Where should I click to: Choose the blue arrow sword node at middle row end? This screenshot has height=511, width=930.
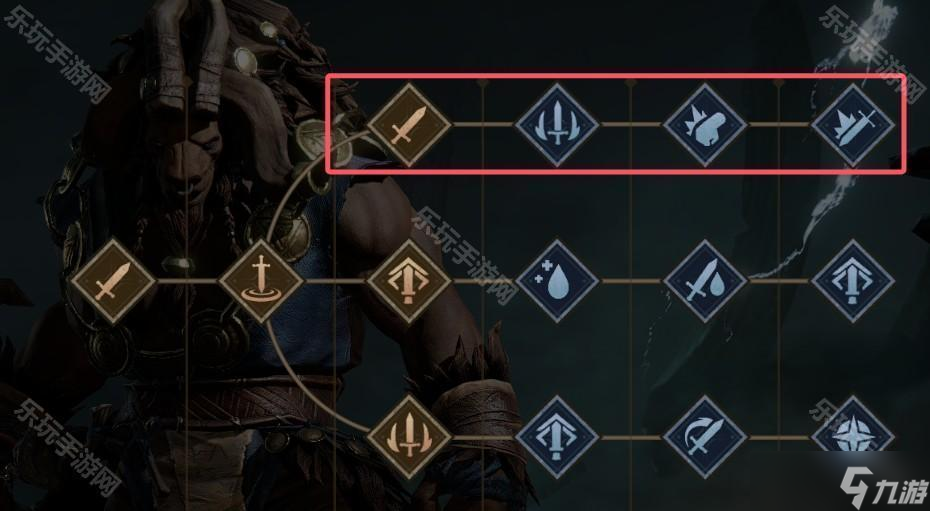[853, 281]
